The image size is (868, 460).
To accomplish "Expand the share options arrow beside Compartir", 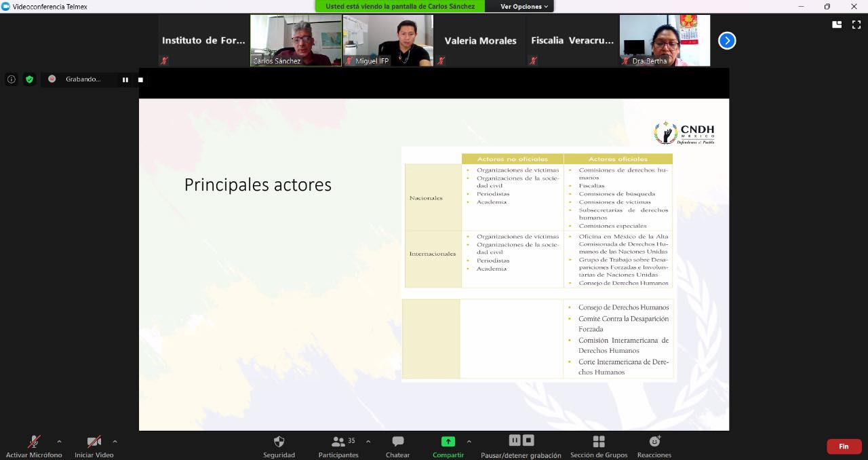I will point(469,442).
